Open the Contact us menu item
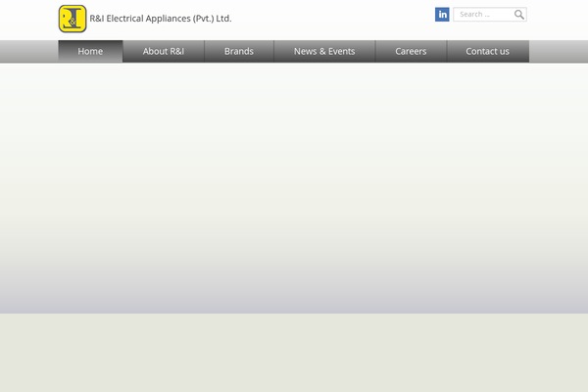 [487, 51]
